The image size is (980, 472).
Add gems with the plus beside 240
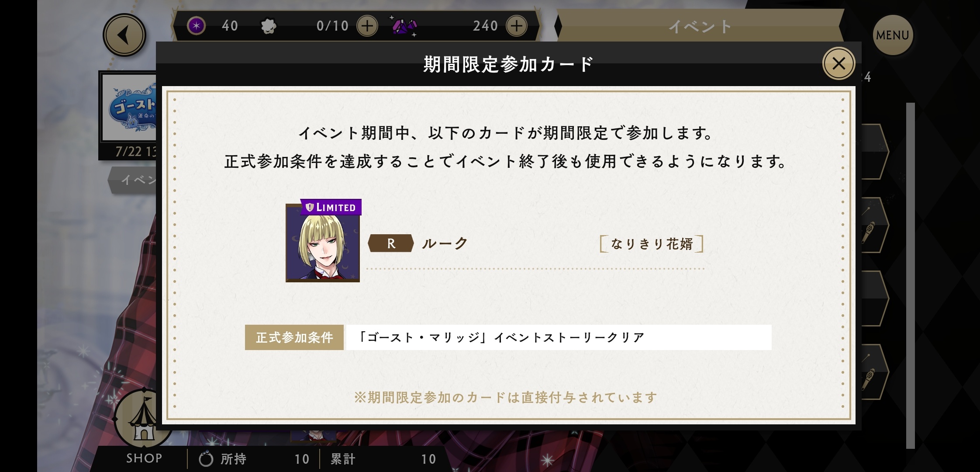pos(516,26)
